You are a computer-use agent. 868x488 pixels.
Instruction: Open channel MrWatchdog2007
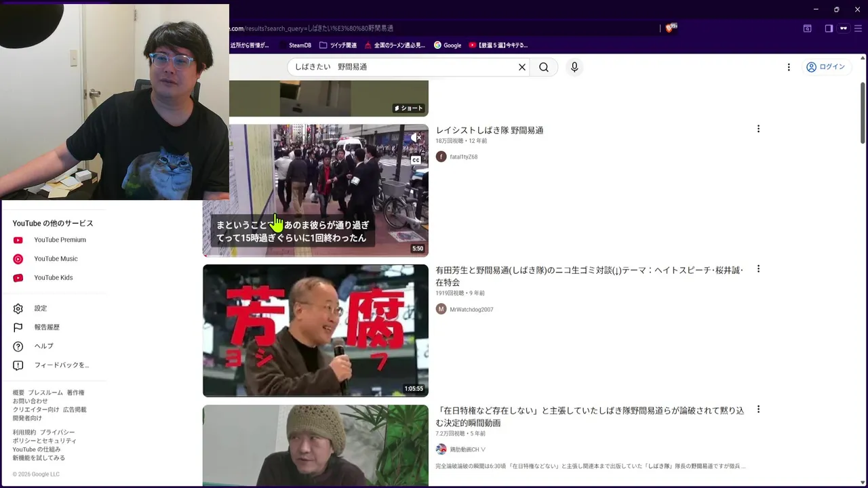coord(471,309)
